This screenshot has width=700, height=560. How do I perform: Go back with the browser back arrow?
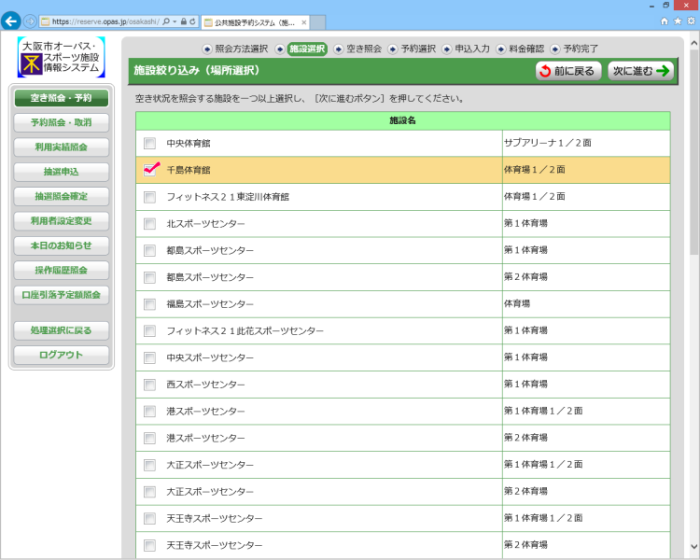(11, 21)
